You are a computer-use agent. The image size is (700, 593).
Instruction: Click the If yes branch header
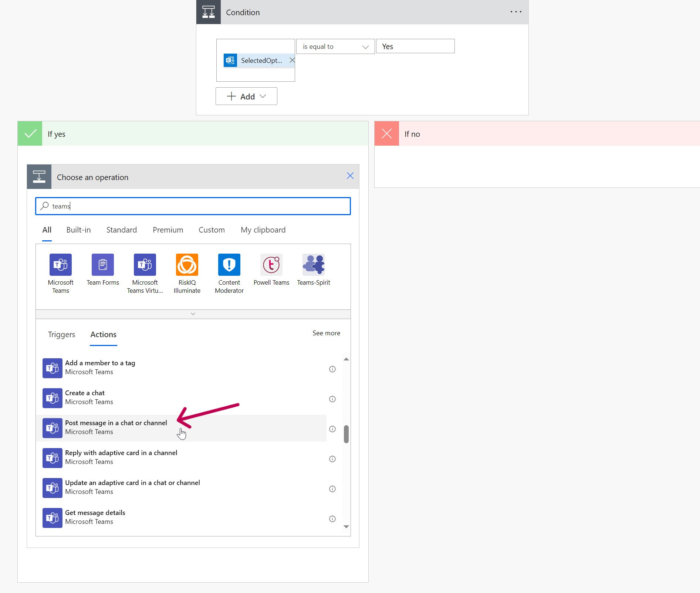point(193,133)
